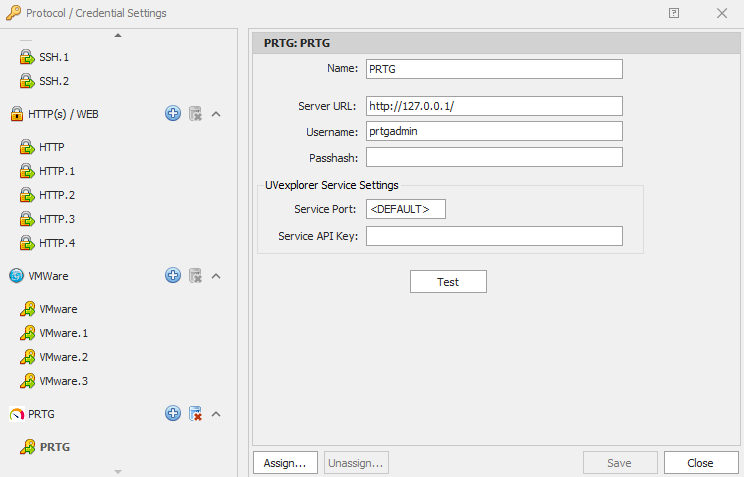
Task: Delete the selected HTTP(s) / WEB credential
Action: [195, 114]
